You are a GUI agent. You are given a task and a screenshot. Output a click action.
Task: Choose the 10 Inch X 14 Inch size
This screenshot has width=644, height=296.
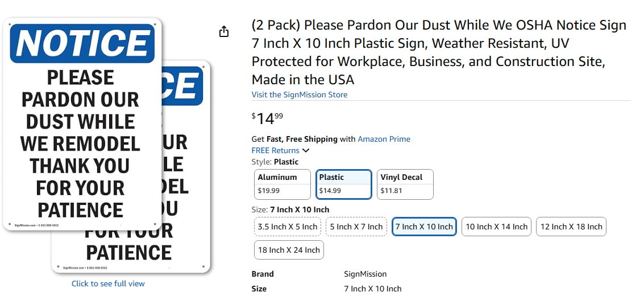tap(497, 227)
